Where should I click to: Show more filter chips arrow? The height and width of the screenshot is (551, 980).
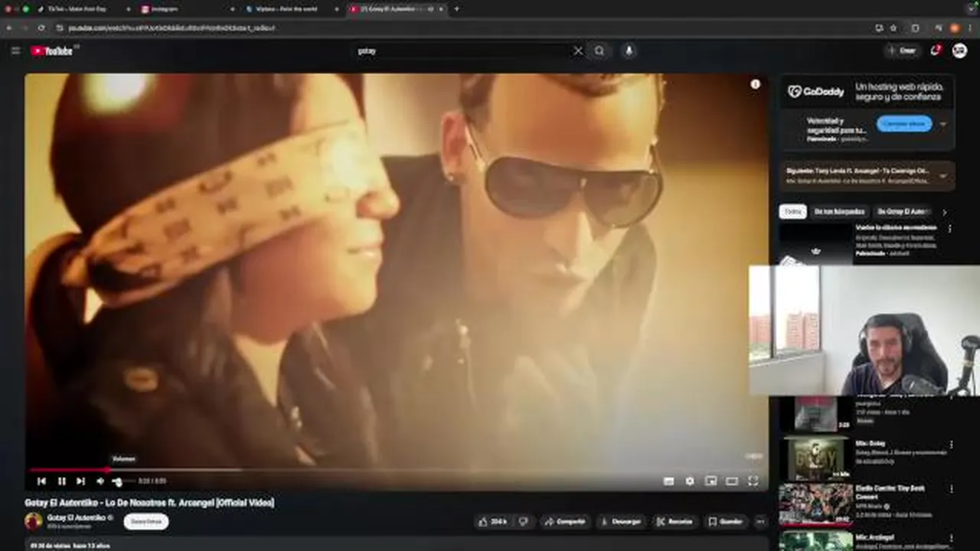pos(944,212)
